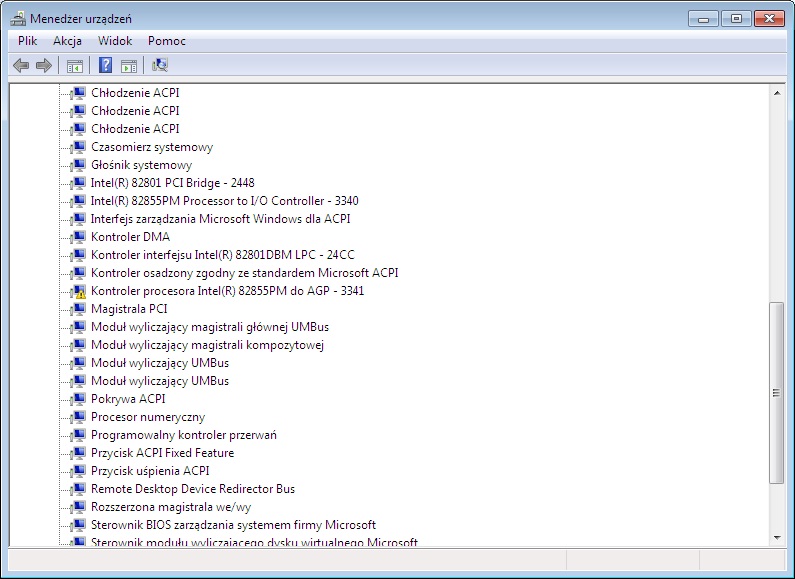Click the icon beside Rozszerzona magistrala we/wy
The width and height of the screenshot is (795, 579).
pyautogui.click(x=79, y=507)
